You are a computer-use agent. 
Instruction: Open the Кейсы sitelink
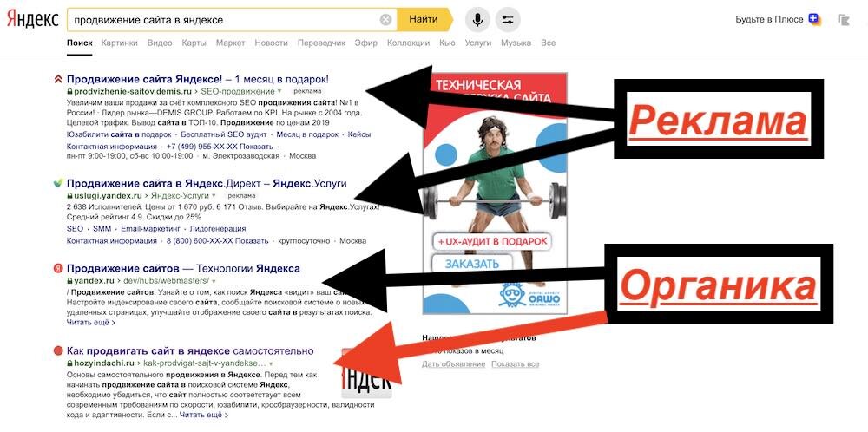(359, 134)
